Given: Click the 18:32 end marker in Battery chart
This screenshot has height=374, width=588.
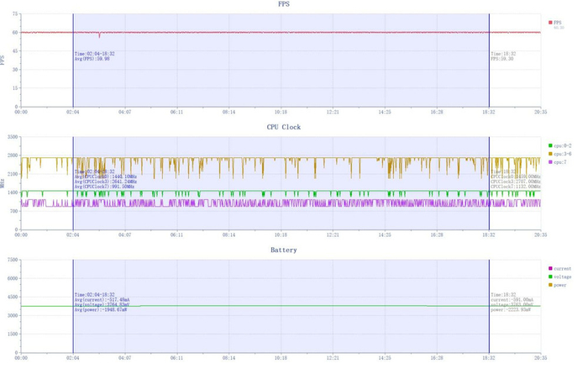Looking at the screenshot, I should (489, 306).
